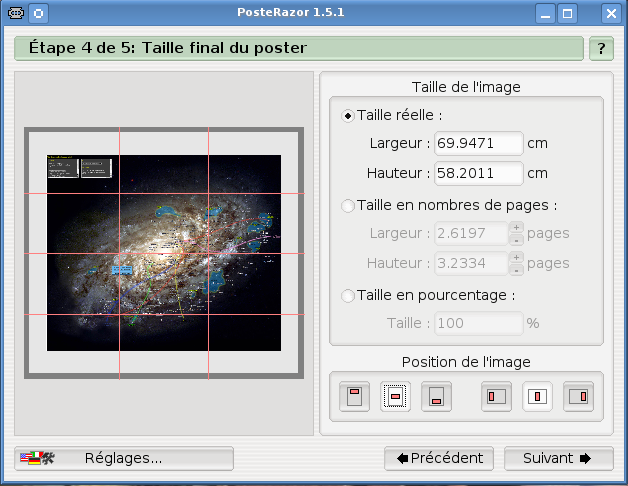This screenshot has height=486, width=628.
Task: Open window menu icon in title bar
Action: 16,13
